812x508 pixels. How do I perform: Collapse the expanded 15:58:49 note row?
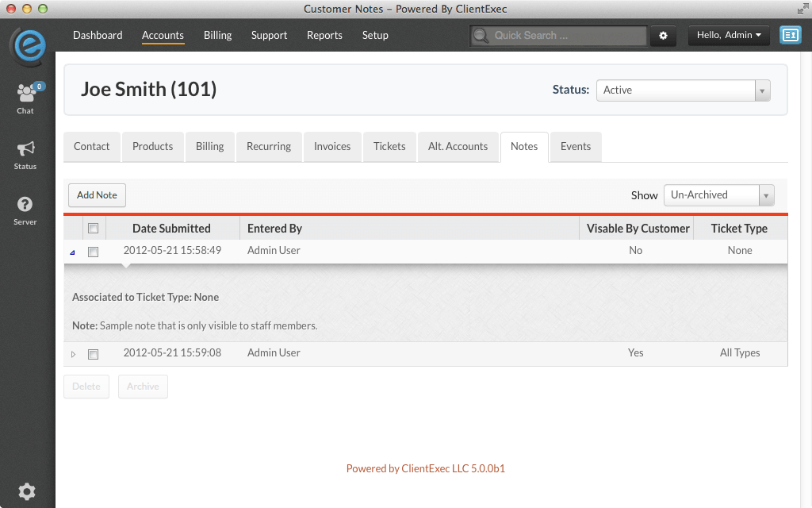[x=73, y=252]
